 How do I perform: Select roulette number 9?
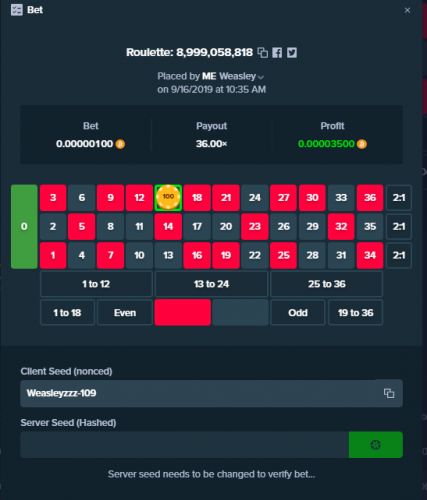[x=110, y=198]
